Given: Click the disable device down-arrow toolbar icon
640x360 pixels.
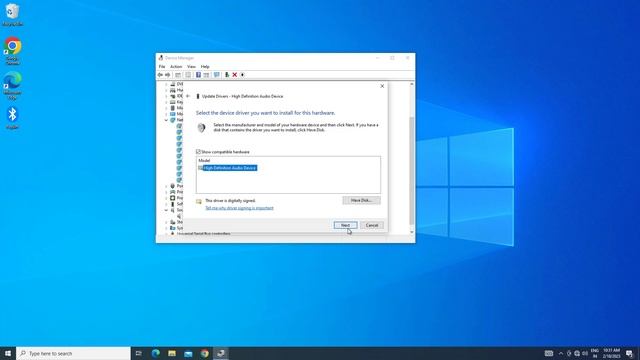Looking at the screenshot, I should click(x=242, y=75).
